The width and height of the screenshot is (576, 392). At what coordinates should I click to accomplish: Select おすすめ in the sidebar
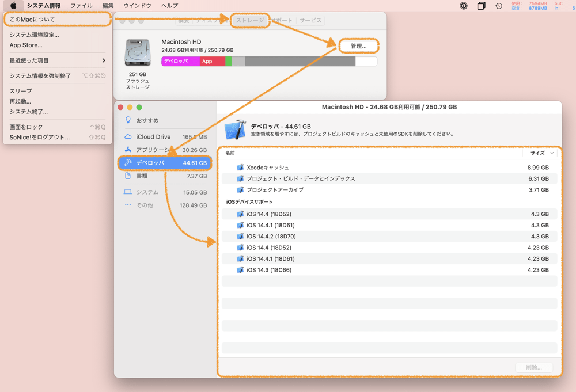[165, 120]
